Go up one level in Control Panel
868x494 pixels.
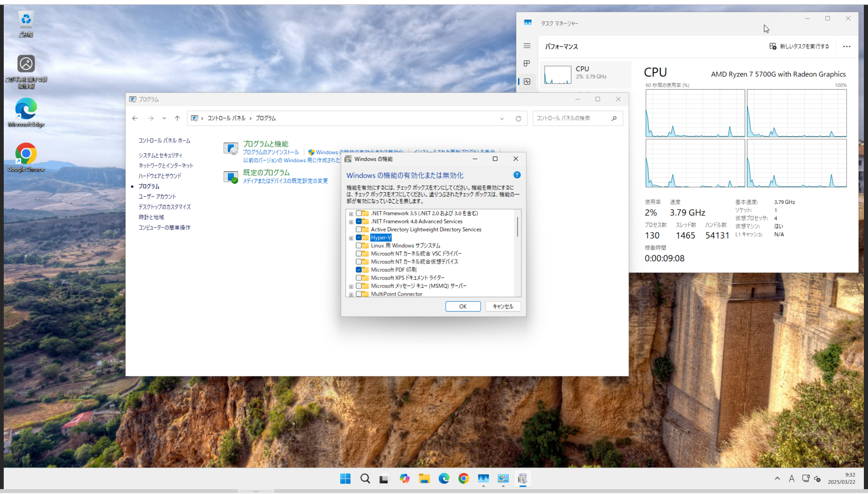click(x=177, y=118)
